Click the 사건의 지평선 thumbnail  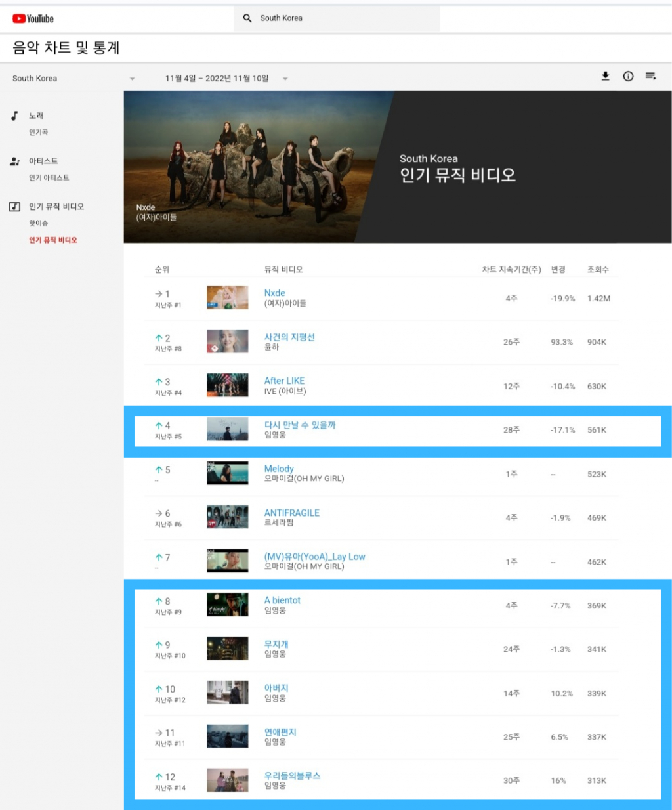[228, 341]
